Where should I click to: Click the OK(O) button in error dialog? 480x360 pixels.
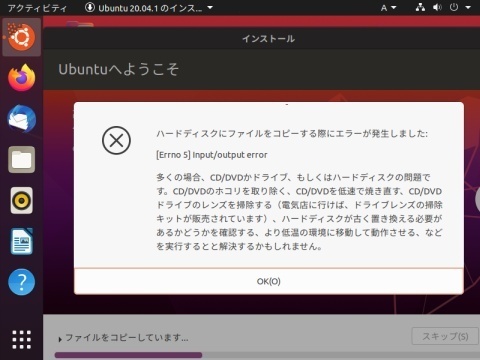point(269,281)
